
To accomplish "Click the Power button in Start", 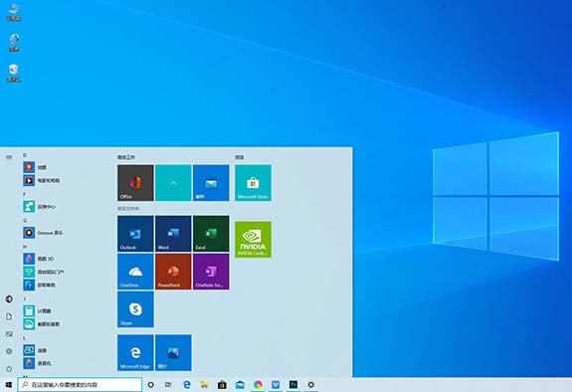I will click(9, 369).
